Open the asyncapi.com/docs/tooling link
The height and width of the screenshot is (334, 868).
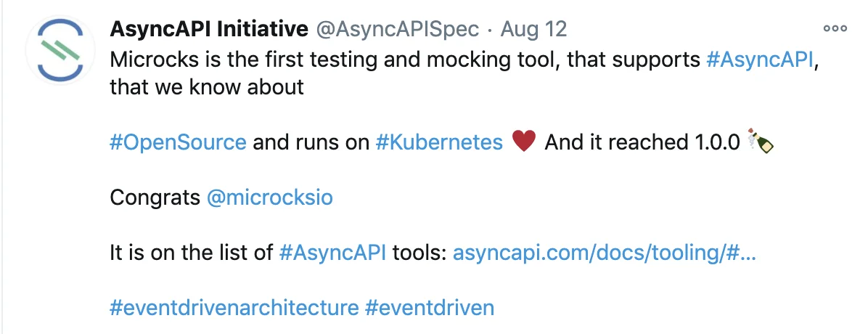[x=605, y=253]
